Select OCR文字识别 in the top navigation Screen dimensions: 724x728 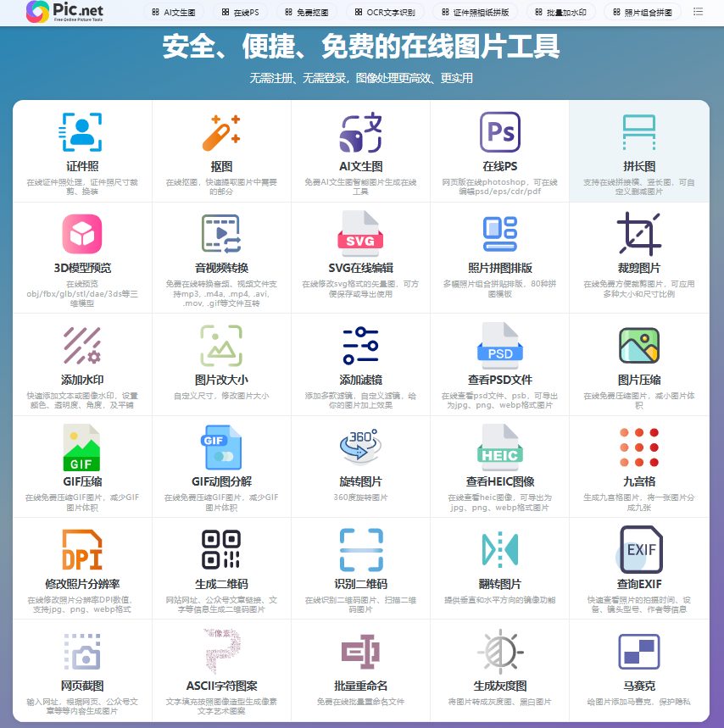click(385, 13)
